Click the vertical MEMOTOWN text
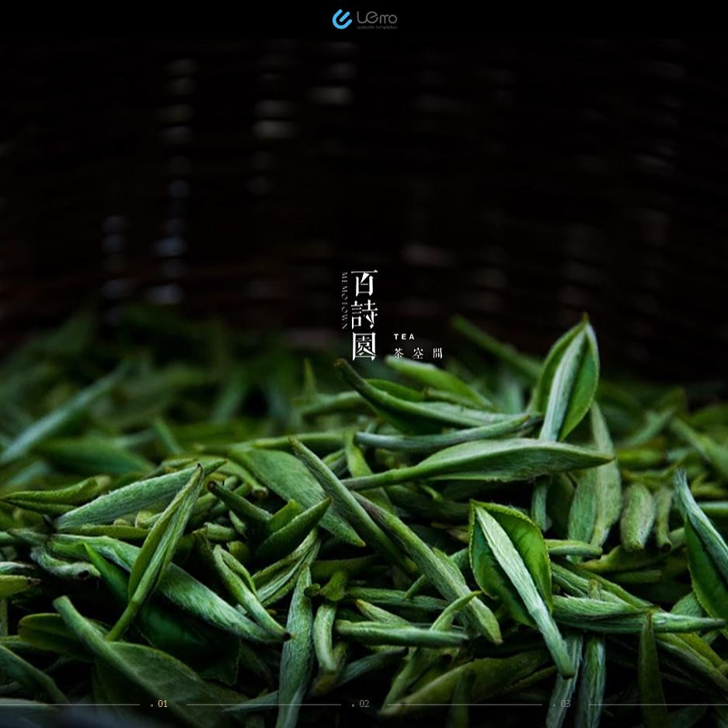 345,301
